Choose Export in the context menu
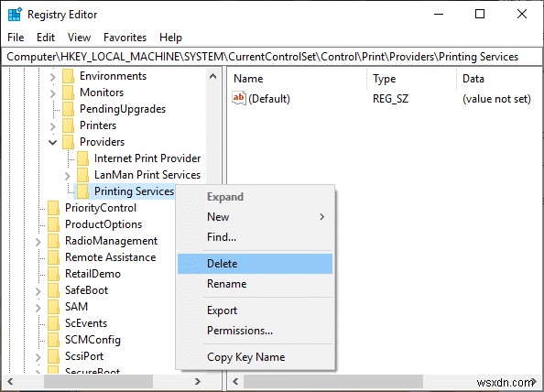This screenshot has height=392, width=544. pos(255,310)
